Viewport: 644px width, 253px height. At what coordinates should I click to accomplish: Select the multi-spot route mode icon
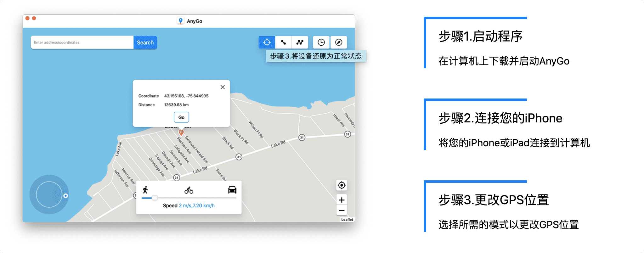pyautogui.click(x=300, y=42)
